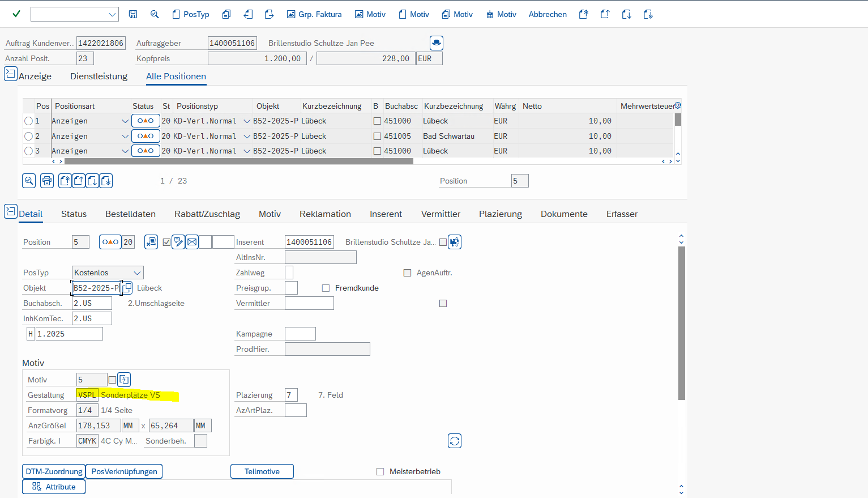
Task: Click the next document right-arrow toolbar icon
Action: point(270,14)
